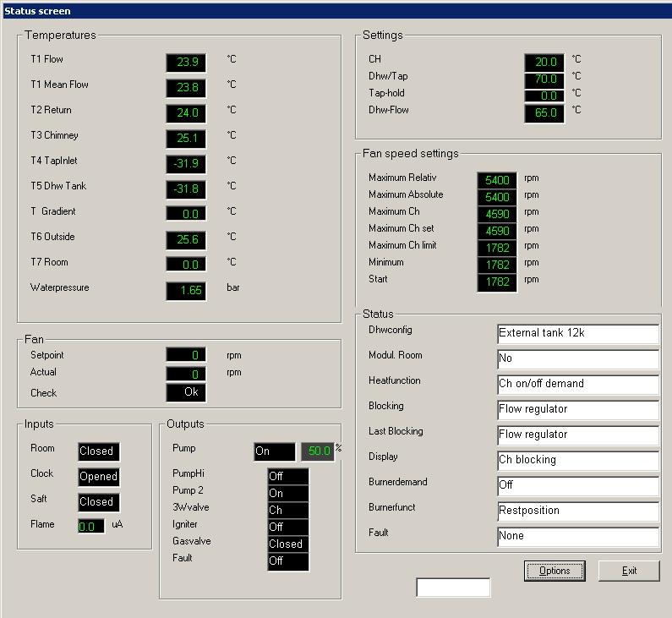Select the pump percentage value box
The image size is (672, 618).
tap(318, 451)
